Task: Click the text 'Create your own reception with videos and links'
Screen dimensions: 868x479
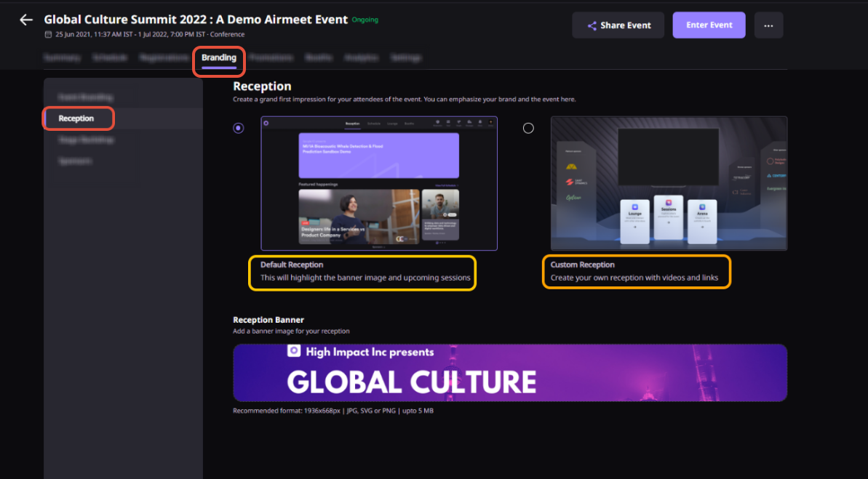Action: (634, 278)
